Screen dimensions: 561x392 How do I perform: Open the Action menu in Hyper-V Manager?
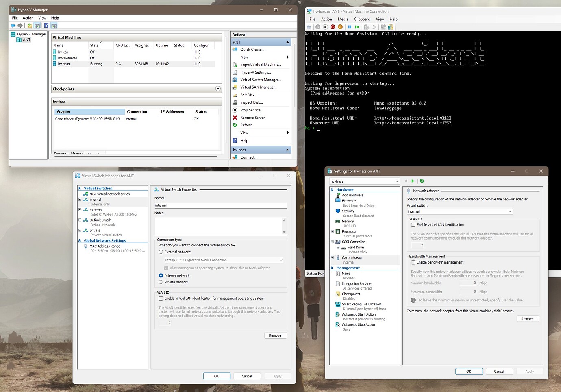click(28, 18)
